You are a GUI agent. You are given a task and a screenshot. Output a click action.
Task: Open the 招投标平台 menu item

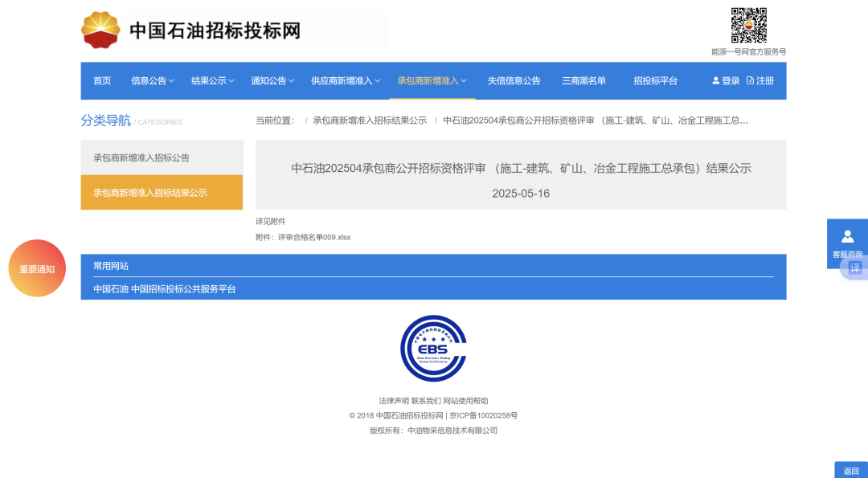click(656, 81)
